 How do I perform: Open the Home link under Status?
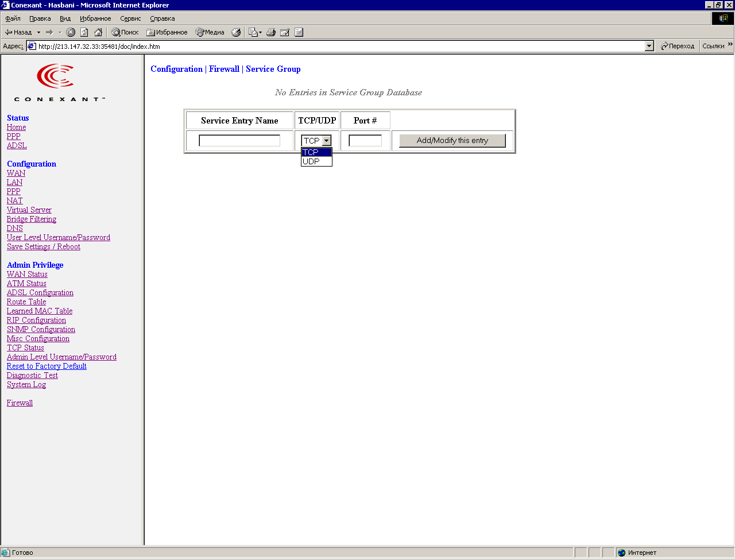click(x=16, y=127)
